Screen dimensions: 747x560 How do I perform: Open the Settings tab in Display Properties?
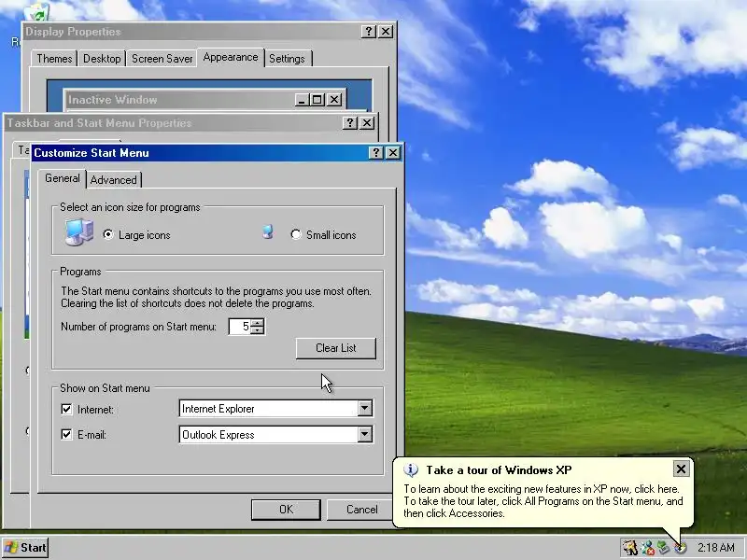(287, 59)
